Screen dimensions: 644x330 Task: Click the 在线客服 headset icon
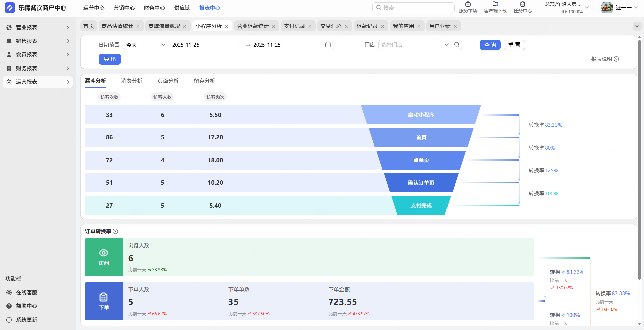pyautogui.click(x=9, y=293)
